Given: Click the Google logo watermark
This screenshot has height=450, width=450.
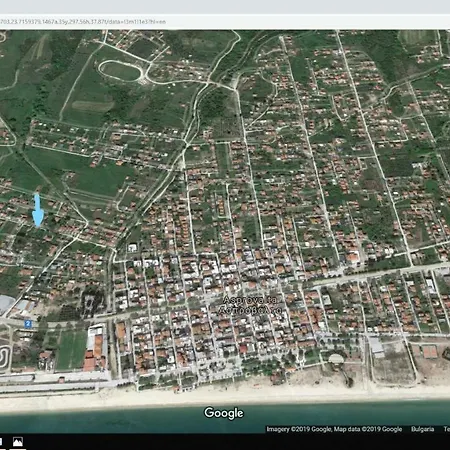Looking at the screenshot, I should 224,413.
